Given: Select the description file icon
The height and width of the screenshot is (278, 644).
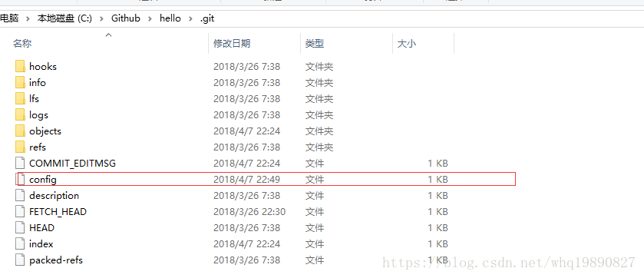Looking at the screenshot, I should (20, 196).
